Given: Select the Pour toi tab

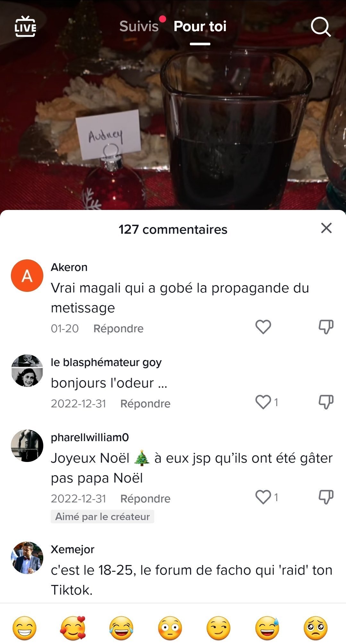Looking at the screenshot, I should tap(200, 26).
